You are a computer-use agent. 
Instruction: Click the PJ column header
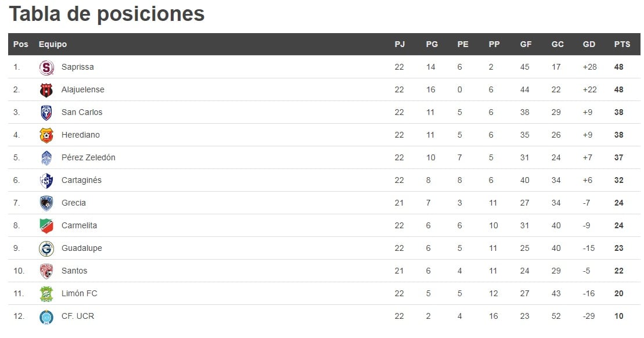pos(400,44)
